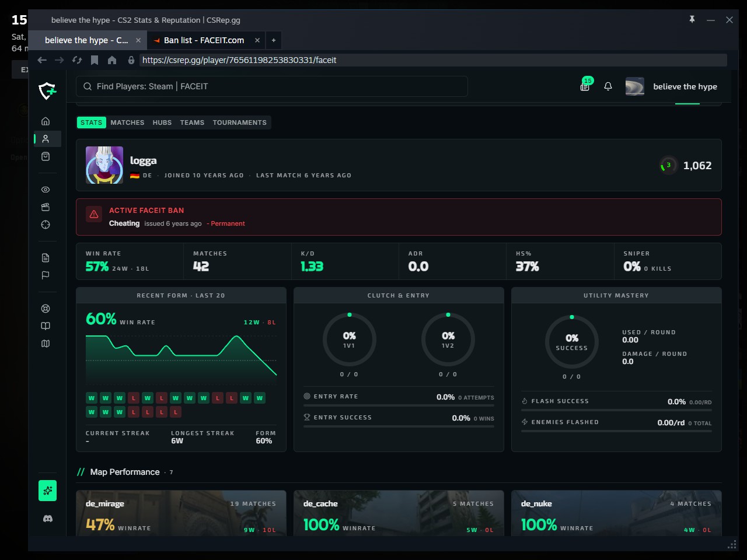Switch to the TOURNAMENTS tab

pos(239,123)
